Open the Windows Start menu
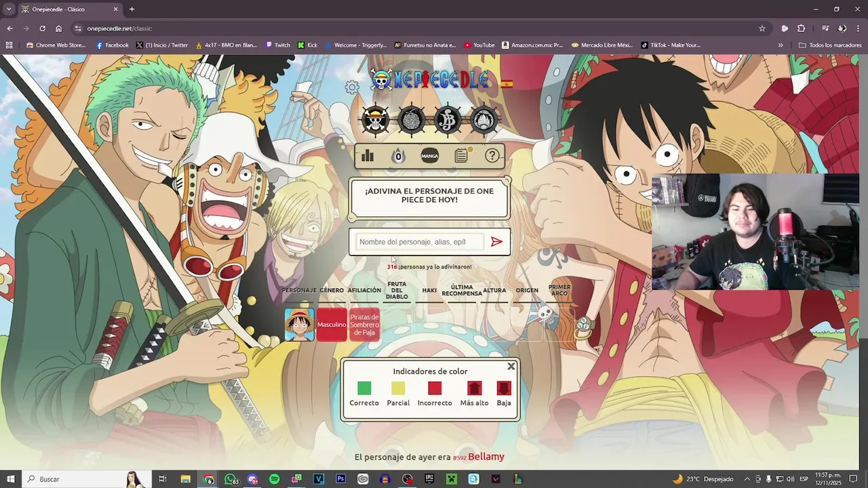Viewport: 868px width, 488px height. pos(10,479)
